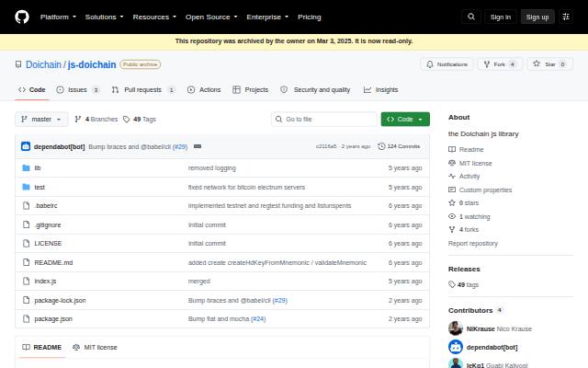588x368 pixels.
Task: Open the js-doichain repository link
Action: (x=92, y=64)
